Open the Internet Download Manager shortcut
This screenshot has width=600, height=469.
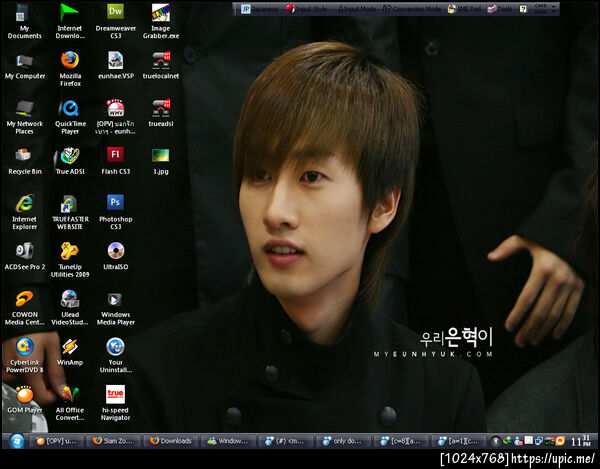click(x=70, y=22)
